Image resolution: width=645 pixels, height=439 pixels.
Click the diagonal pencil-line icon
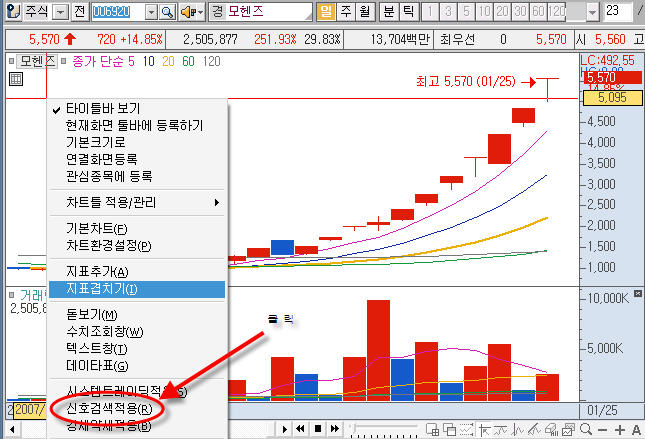(x=534, y=429)
